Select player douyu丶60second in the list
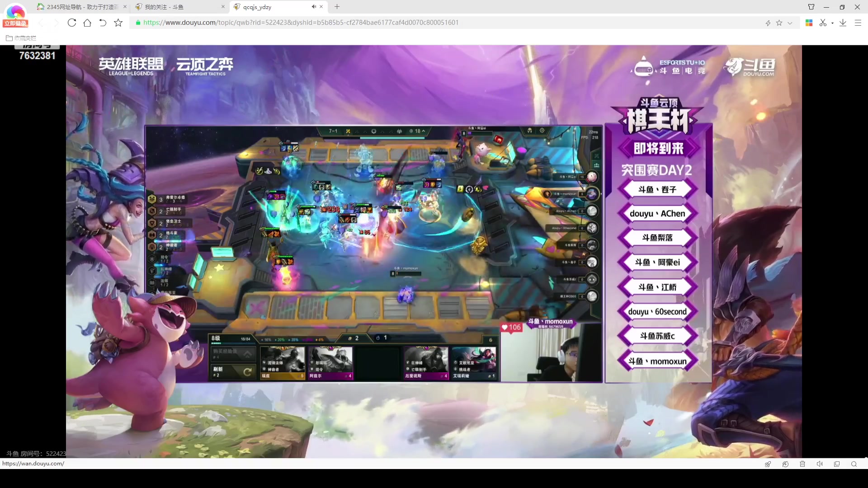Viewport: 868px width, 488px height. click(x=657, y=312)
